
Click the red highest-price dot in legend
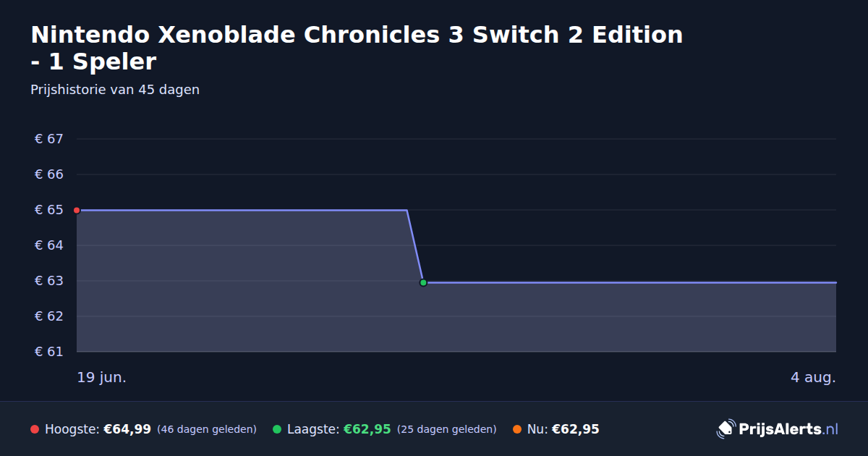[x=35, y=429]
